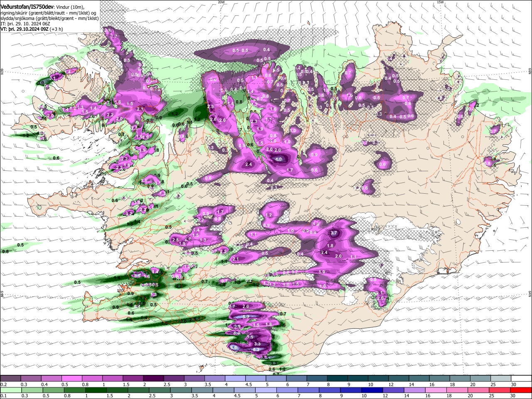
Task: Click the 0.4 label on snow scale
Action: 44,384
